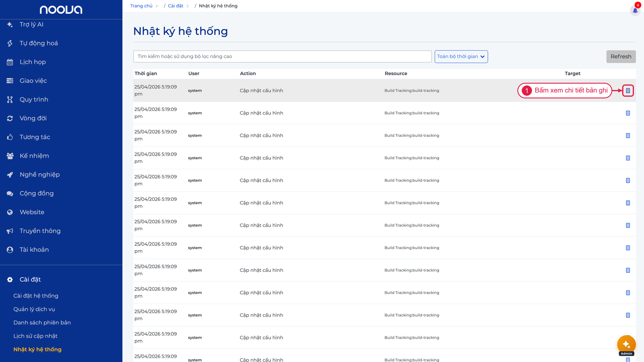This screenshot has height=362, width=644.
Task: Open the notification bell with badge 8
Action: click(635, 10)
